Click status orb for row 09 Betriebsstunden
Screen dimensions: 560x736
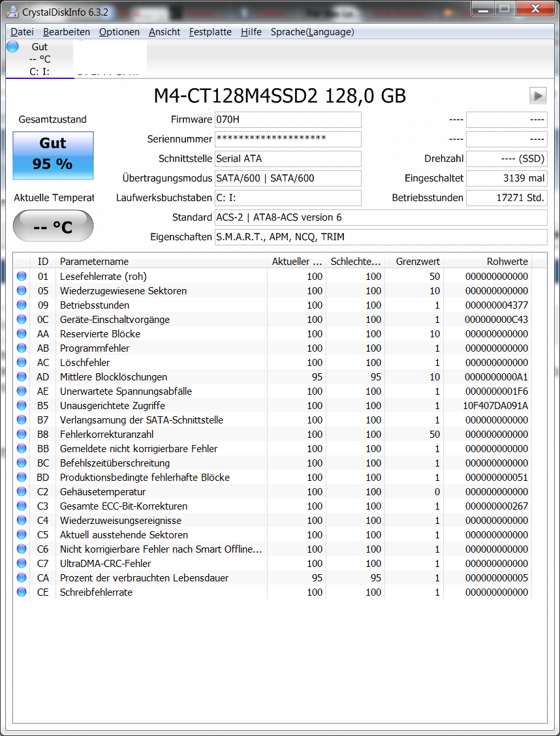(x=21, y=305)
